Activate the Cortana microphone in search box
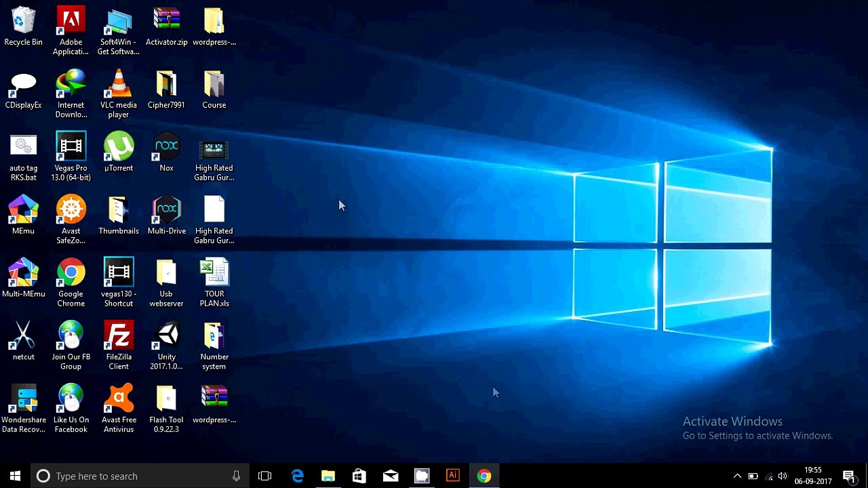This screenshot has height=488, width=868. point(236,476)
